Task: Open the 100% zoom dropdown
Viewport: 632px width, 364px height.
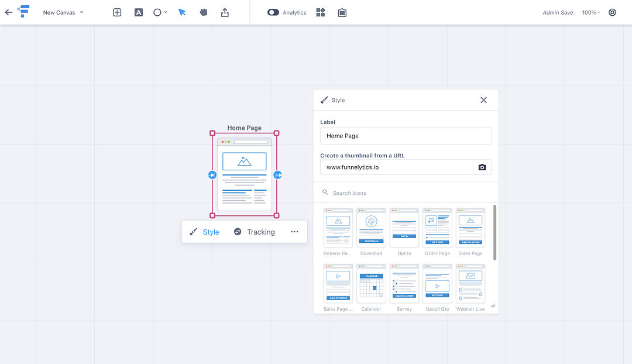Action: [590, 12]
